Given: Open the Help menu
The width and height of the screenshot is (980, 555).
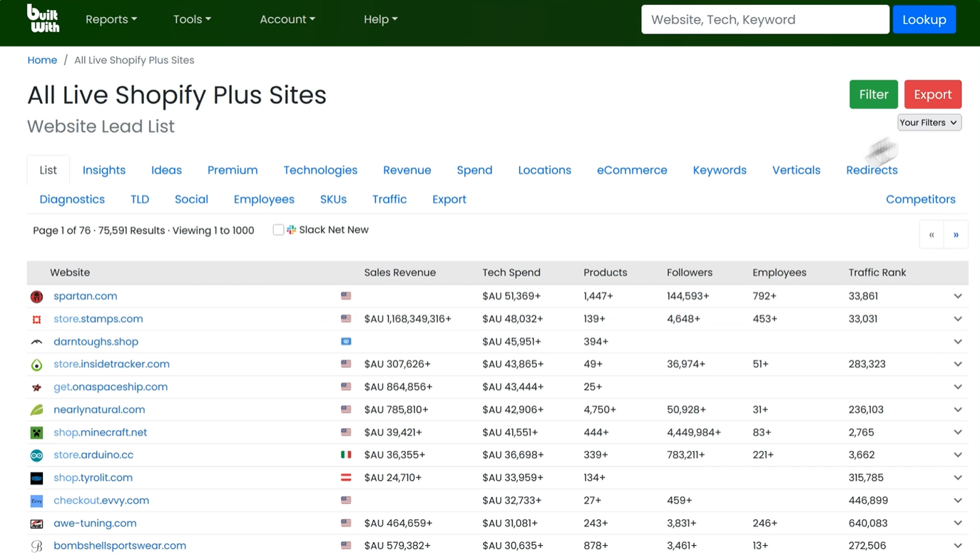Looking at the screenshot, I should 380,19.
